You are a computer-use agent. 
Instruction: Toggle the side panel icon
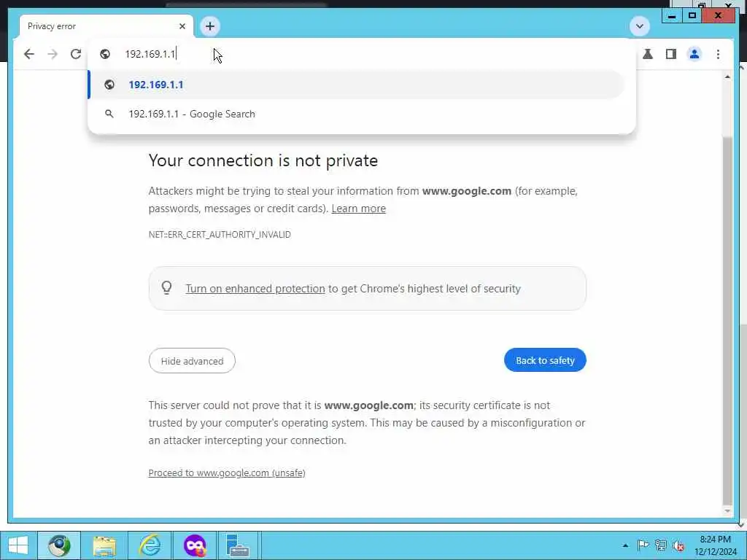(x=671, y=54)
